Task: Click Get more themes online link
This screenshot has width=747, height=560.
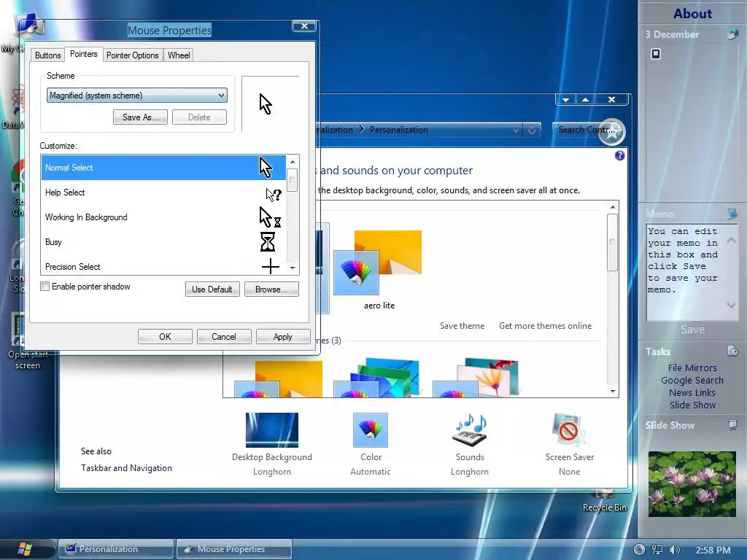Action: (x=545, y=326)
